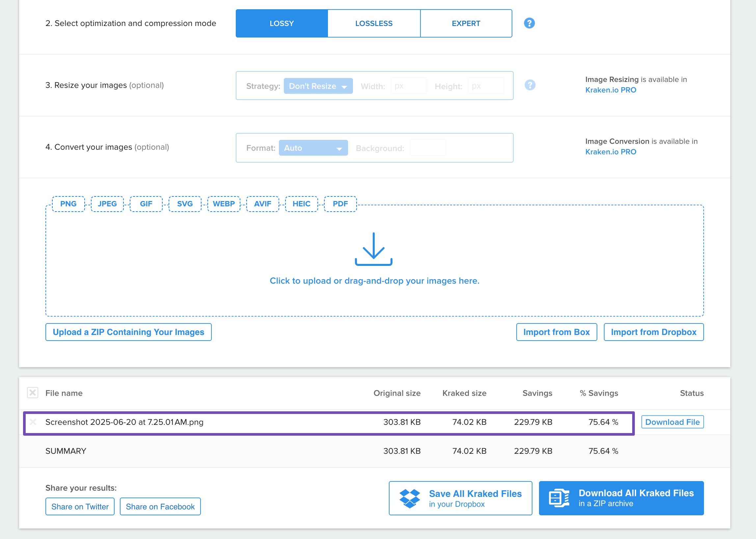Screen dimensions: 756x539
Task: Remove the Screenshot 2025-06-20 file row
Action: [33, 422]
